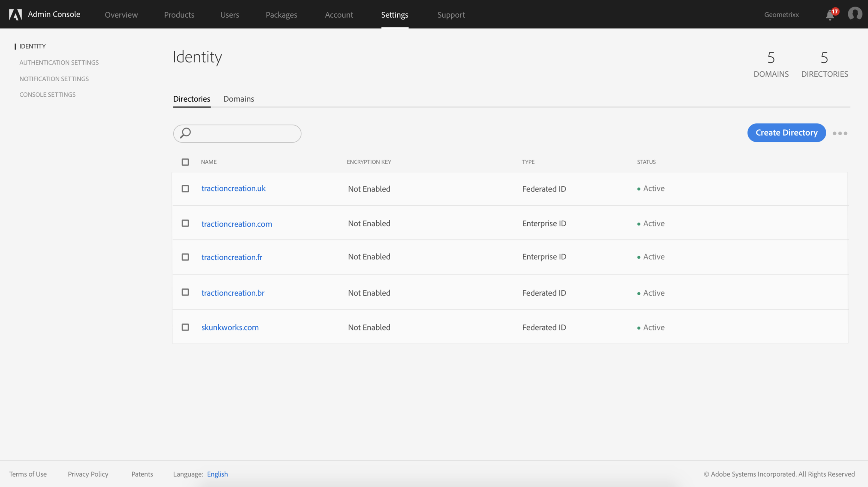Click the search magnifier icon
Image resolution: width=868 pixels, height=487 pixels.
pyautogui.click(x=185, y=133)
